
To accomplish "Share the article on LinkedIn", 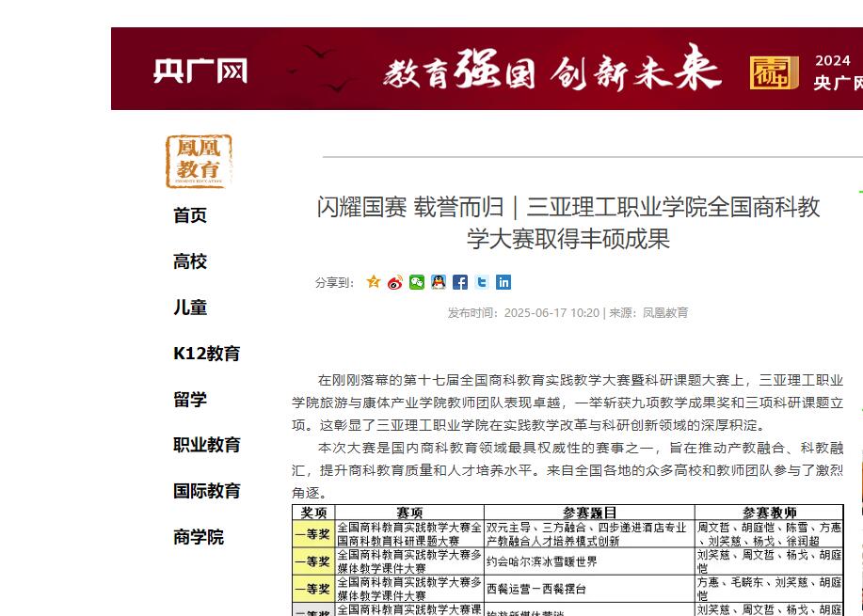I will pyautogui.click(x=503, y=282).
